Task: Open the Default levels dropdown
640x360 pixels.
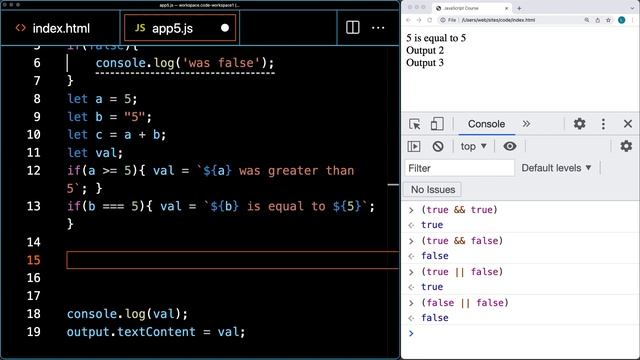Action: tap(556, 168)
